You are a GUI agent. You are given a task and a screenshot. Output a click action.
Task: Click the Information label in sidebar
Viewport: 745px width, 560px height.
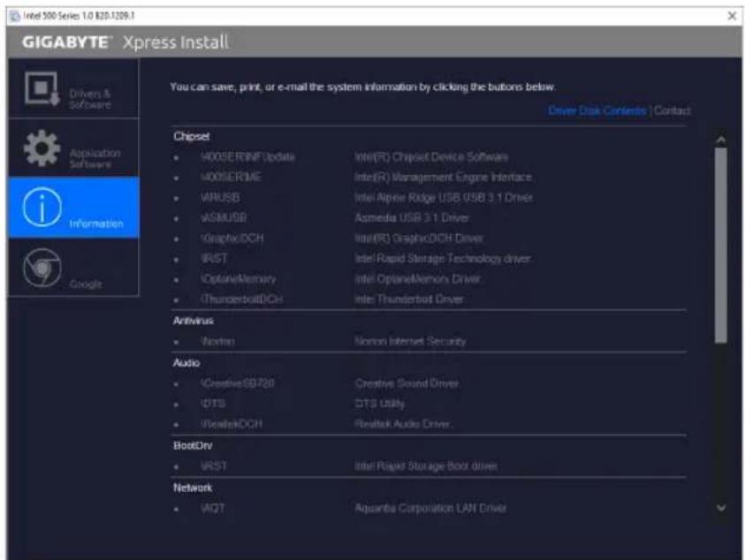point(96,223)
